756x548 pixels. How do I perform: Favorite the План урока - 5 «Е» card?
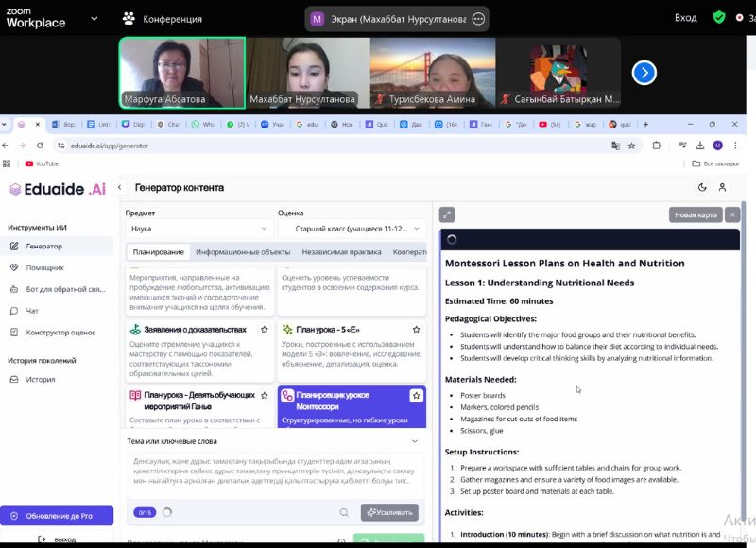[x=416, y=330]
